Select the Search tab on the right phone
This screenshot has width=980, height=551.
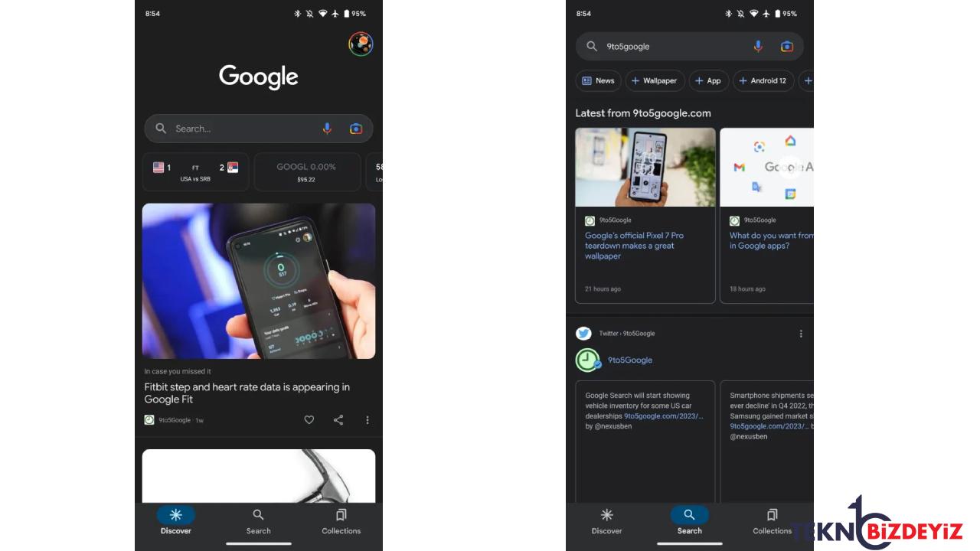690,520
